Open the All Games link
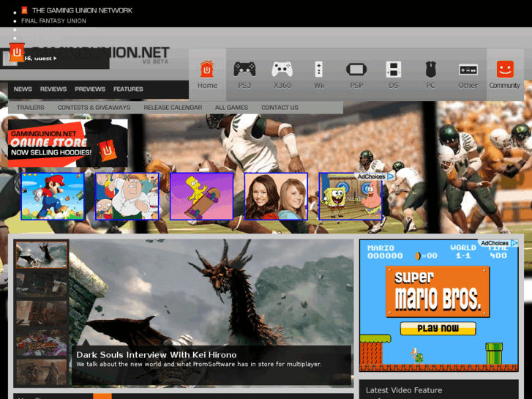This screenshot has width=532, height=399. tap(231, 108)
